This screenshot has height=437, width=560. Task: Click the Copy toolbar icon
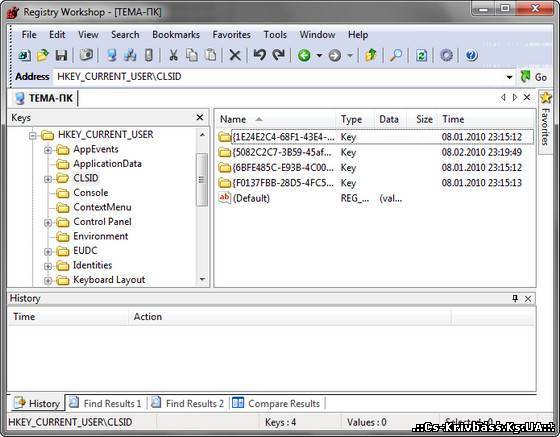[192, 55]
